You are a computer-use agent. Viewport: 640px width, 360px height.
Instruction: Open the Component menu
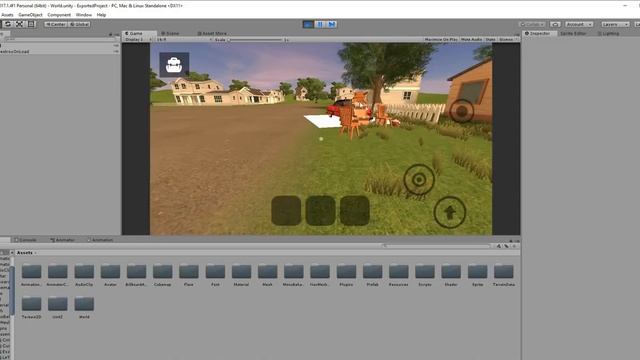59,15
